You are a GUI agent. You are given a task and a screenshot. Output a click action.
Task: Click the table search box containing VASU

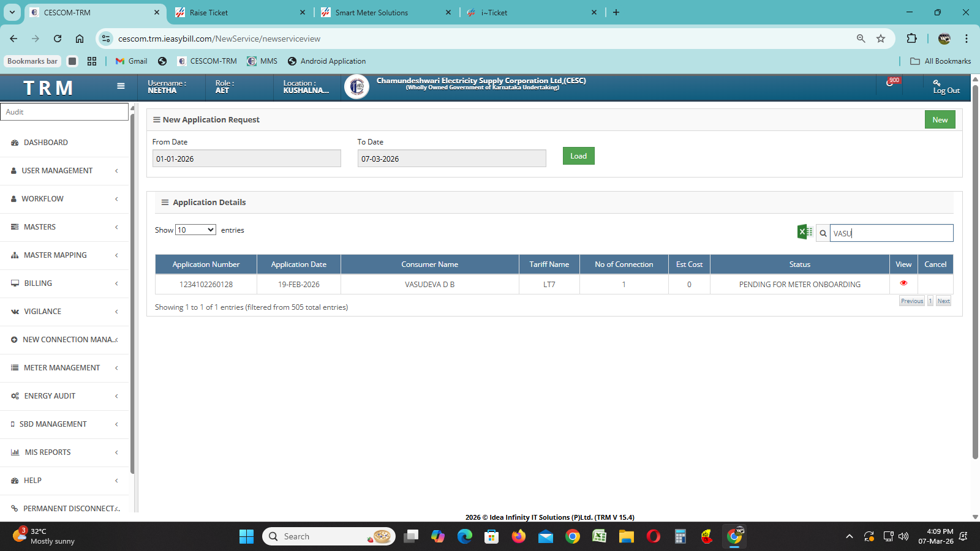coord(891,233)
